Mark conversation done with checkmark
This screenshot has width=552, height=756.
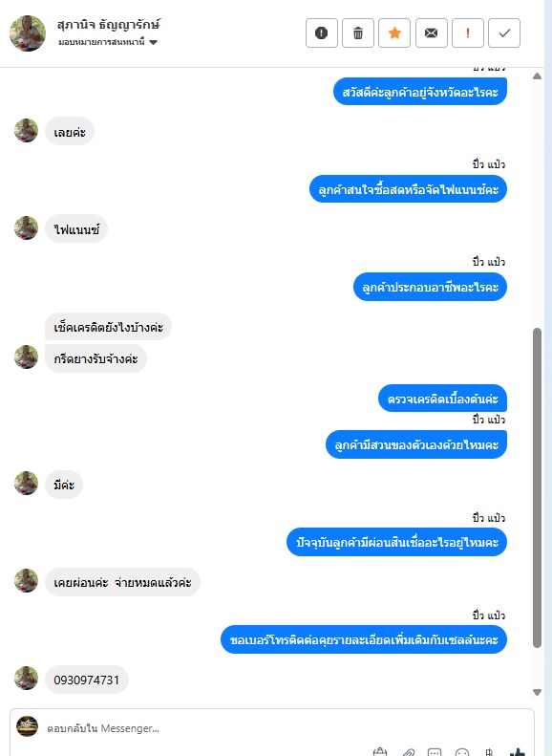coord(504,33)
